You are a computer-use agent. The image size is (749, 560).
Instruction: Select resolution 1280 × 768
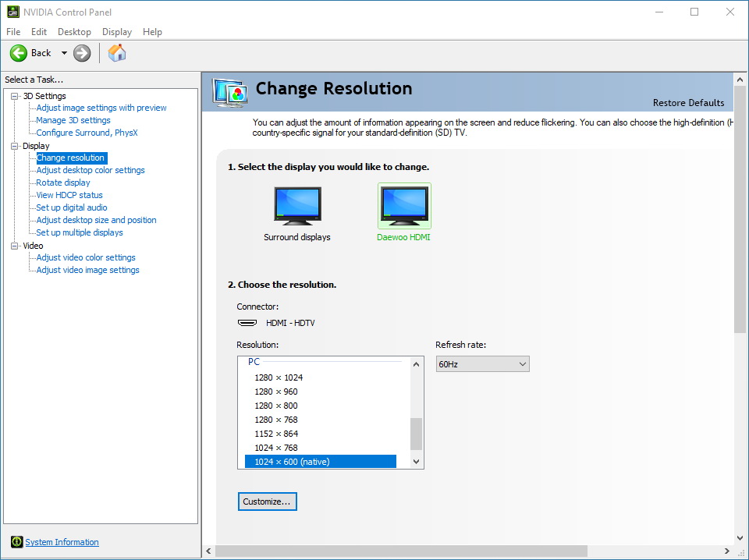click(321, 420)
